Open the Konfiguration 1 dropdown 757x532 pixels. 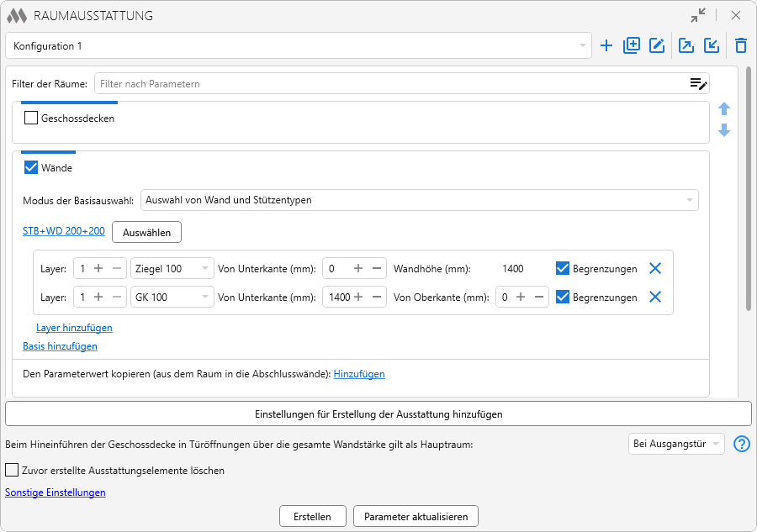[x=299, y=46]
